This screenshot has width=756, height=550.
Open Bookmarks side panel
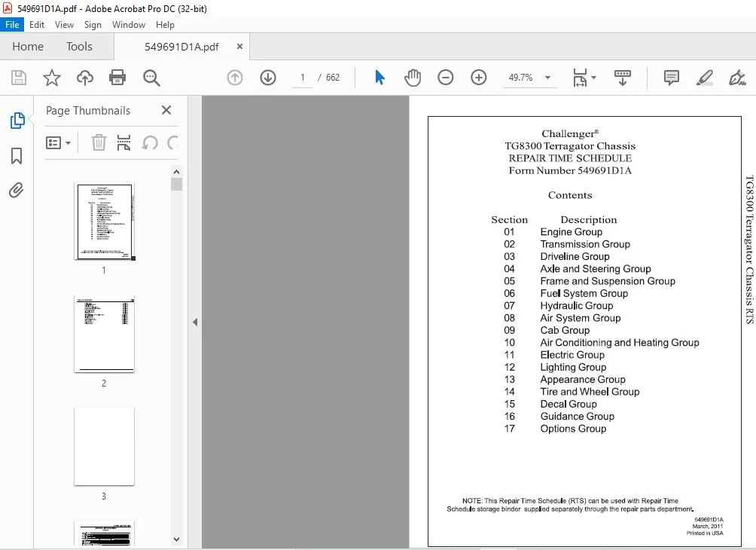[17, 156]
